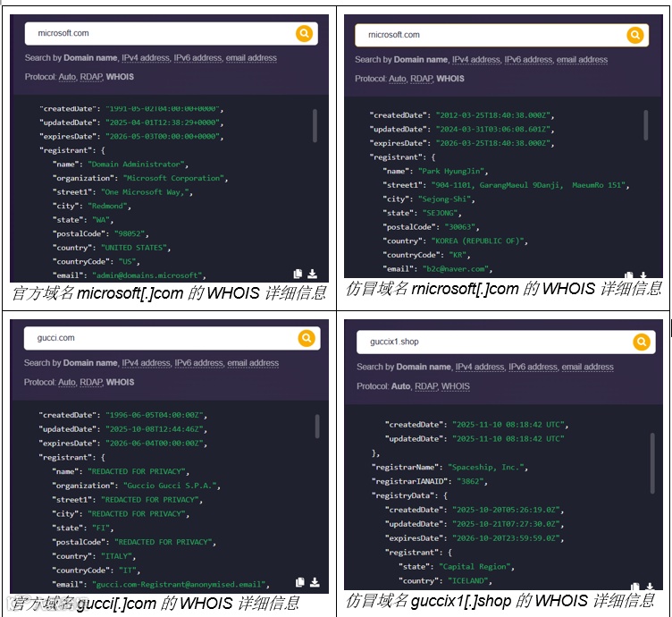Click the search icon beside rnicrosoft.com query
This screenshot has width=672, height=617.
click(x=634, y=35)
